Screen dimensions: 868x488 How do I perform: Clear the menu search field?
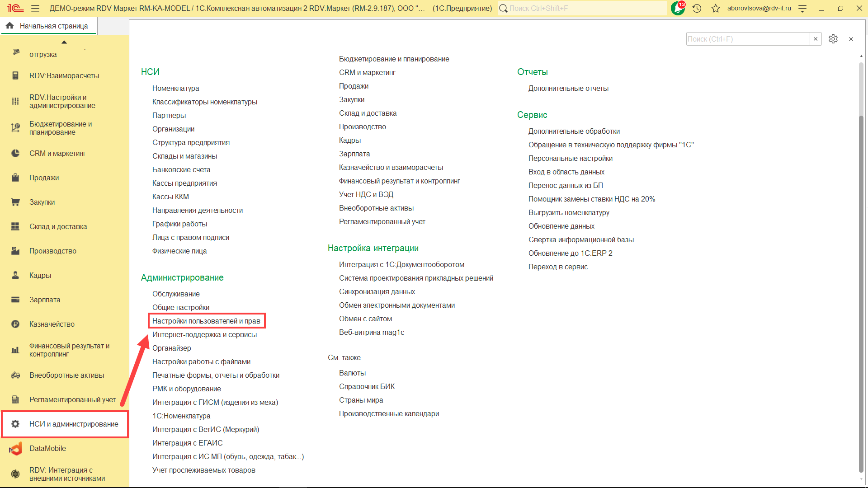click(815, 39)
